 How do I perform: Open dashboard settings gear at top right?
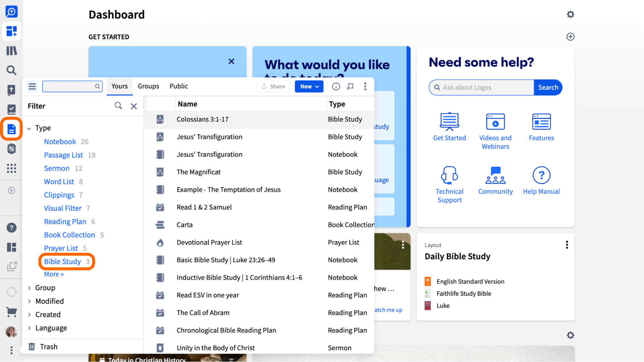pos(570,14)
